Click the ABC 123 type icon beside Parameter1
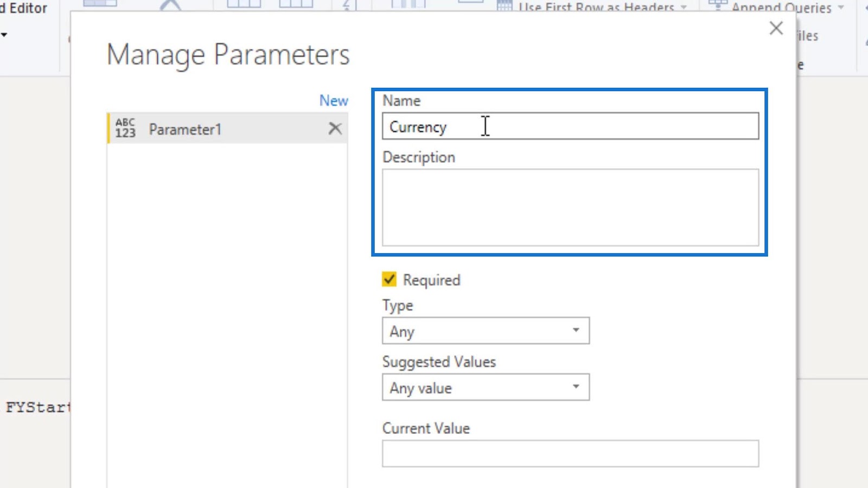 tap(125, 128)
